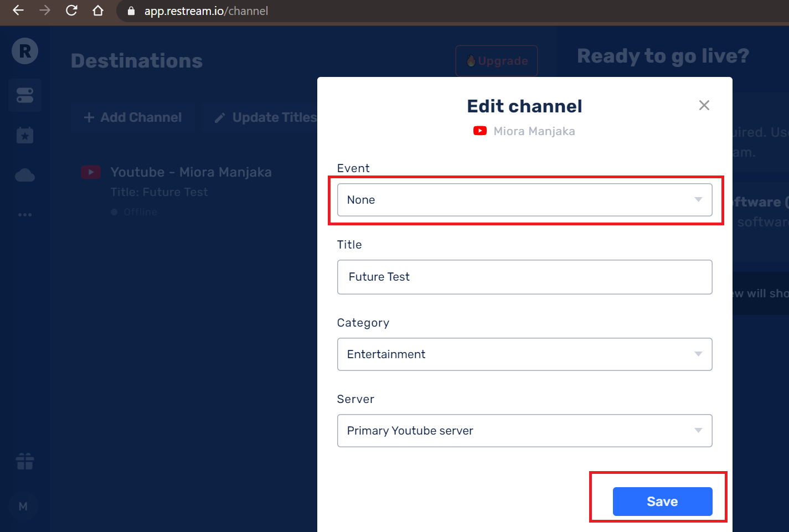Viewport: 789px width, 532px height.
Task: Open the user profile avatar M
Action: (23, 506)
